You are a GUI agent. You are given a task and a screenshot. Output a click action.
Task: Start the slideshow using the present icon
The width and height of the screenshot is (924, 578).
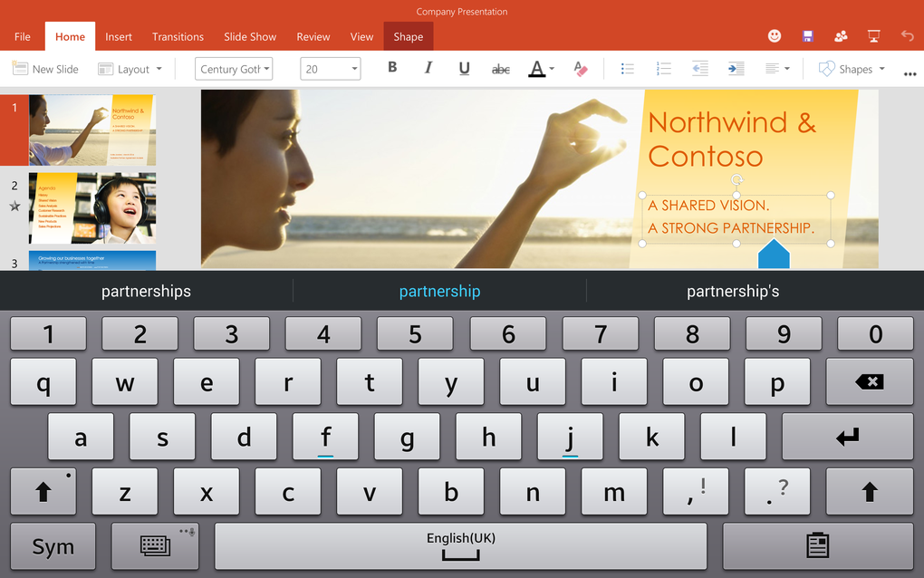click(x=873, y=35)
